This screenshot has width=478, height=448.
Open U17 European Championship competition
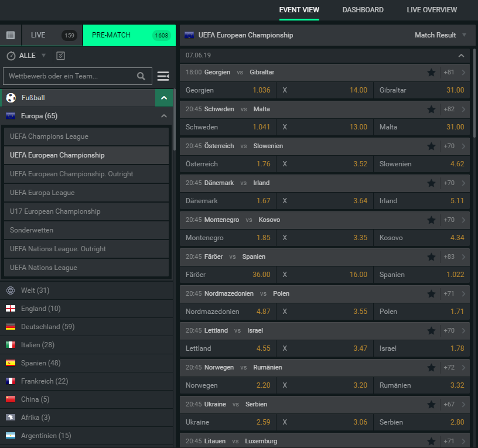click(87, 211)
